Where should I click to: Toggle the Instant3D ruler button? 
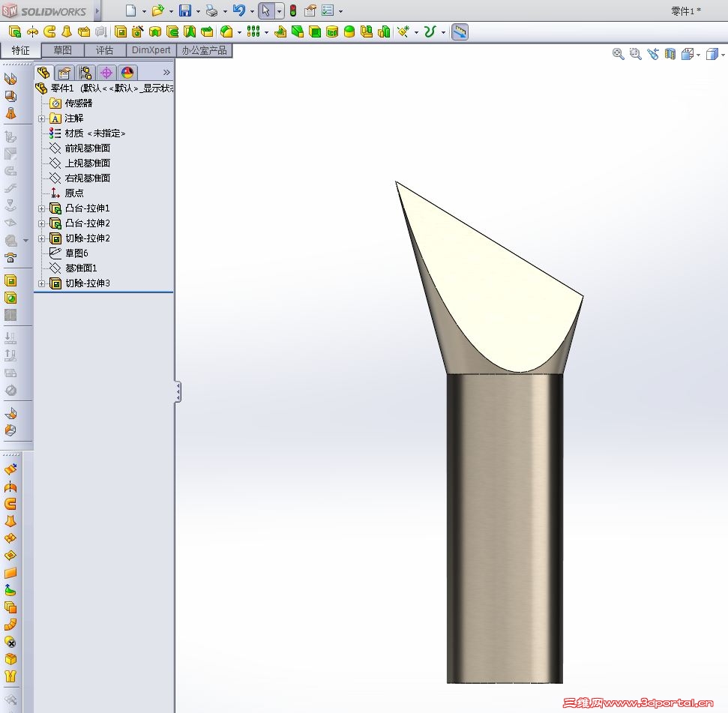(x=460, y=31)
